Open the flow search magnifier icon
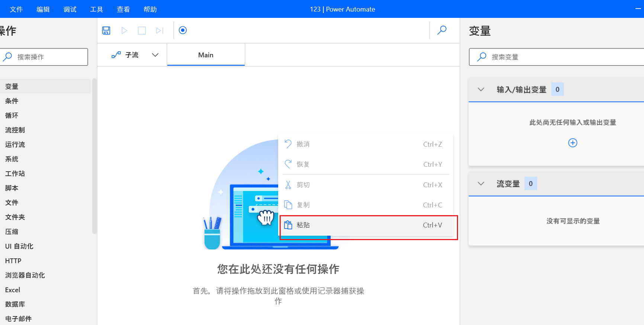 (442, 30)
